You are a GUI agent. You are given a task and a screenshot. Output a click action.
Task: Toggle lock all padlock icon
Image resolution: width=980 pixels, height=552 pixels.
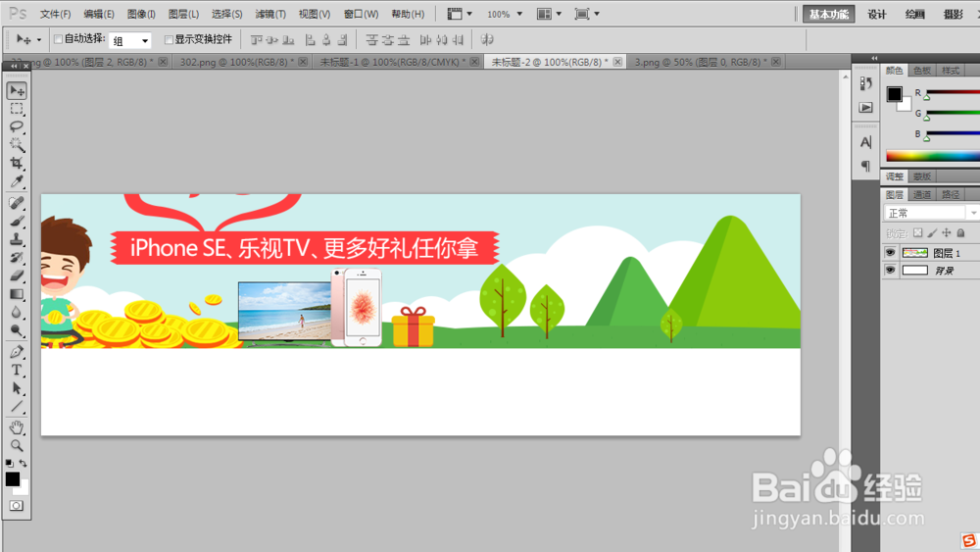point(960,233)
